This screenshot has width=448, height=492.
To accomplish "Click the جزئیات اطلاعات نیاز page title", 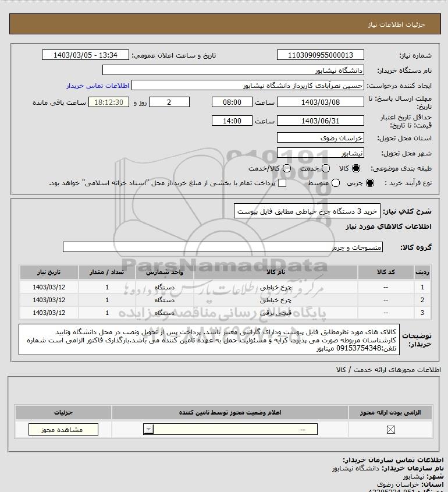I will pos(397,24).
